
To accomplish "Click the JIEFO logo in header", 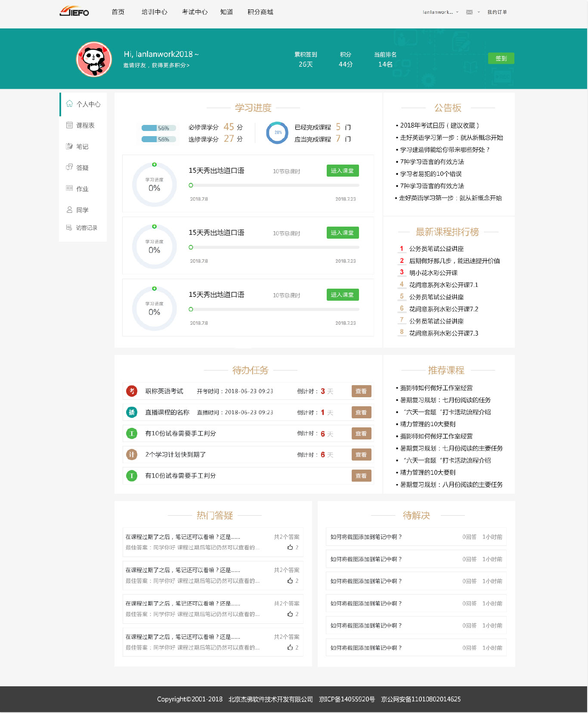I will point(74,12).
